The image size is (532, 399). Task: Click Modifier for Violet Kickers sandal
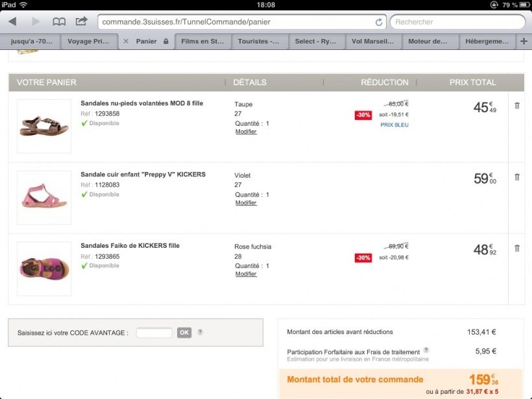[x=246, y=203]
